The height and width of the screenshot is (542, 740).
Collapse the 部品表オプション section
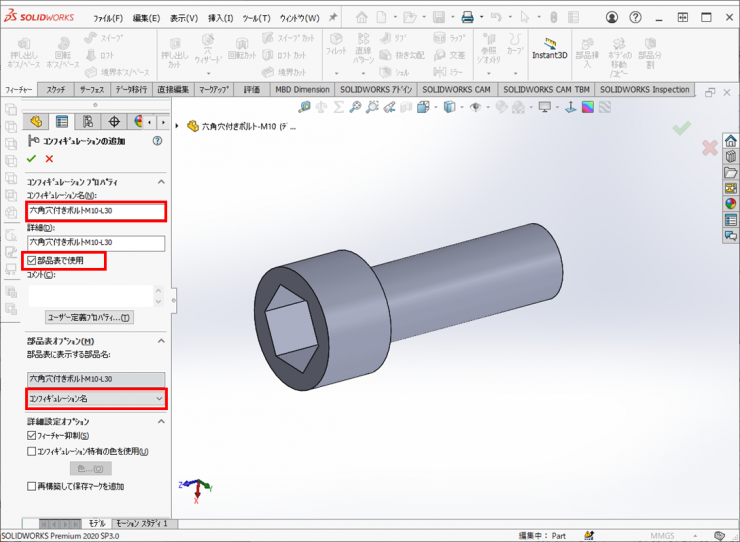[161, 341]
